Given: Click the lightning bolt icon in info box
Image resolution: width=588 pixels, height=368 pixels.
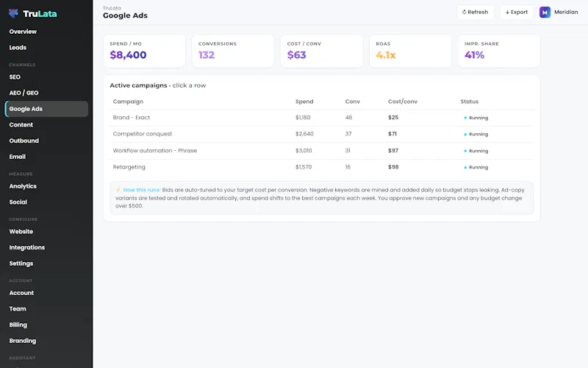Looking at the screenshot, I should (x=118, y=190).
